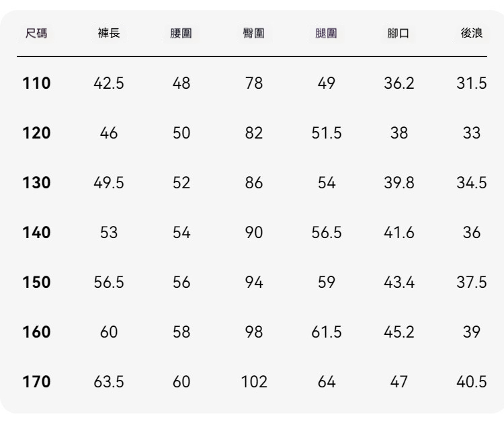Click the 102 hip value cell

[x=254, y=382]
